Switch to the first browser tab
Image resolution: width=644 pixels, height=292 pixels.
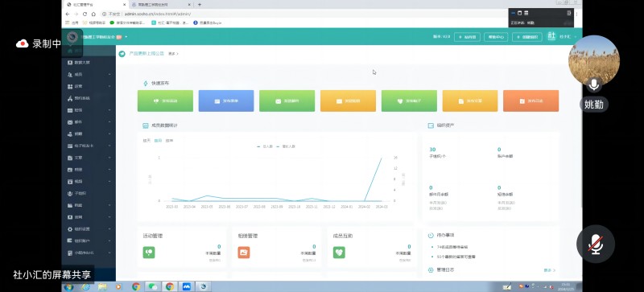[x=96, y=5]
